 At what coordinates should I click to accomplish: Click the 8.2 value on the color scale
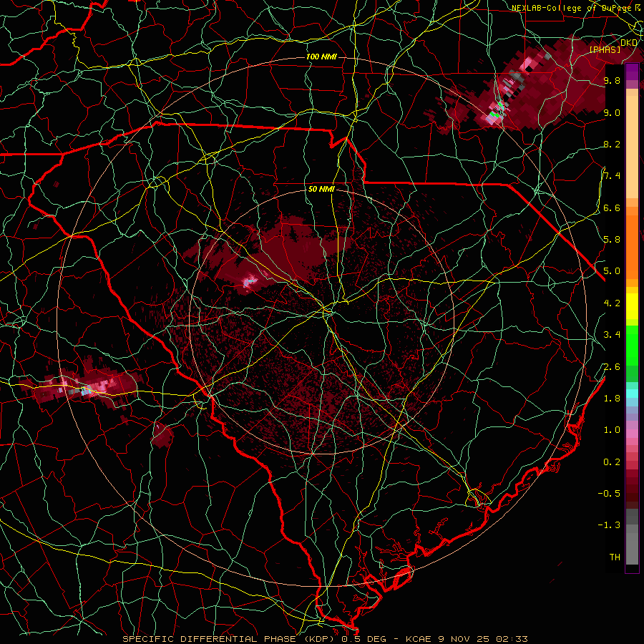(612, 144)
